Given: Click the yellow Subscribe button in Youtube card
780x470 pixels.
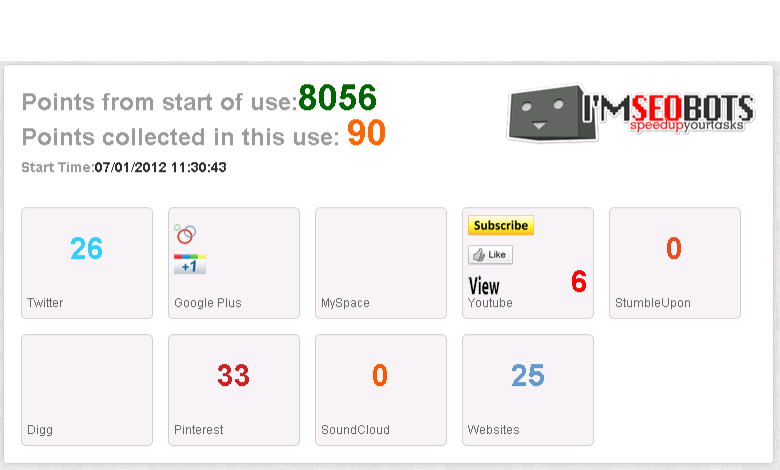Looking at the screenshot, I should pos(500,225).
